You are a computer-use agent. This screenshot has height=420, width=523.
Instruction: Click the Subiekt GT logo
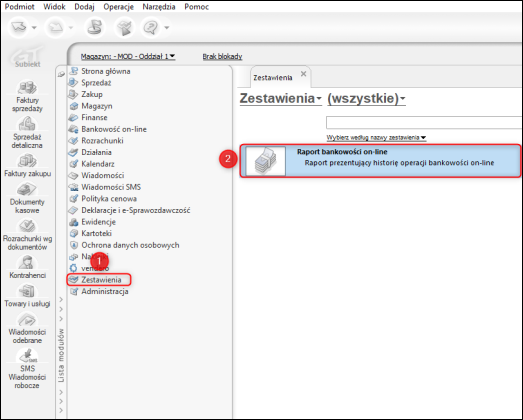pos(27,57)
